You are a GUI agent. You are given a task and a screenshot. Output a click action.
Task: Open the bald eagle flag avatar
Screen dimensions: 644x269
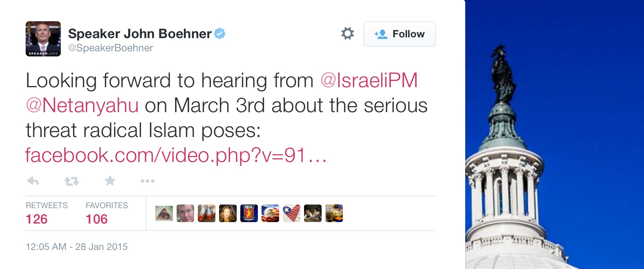[270, 213]
